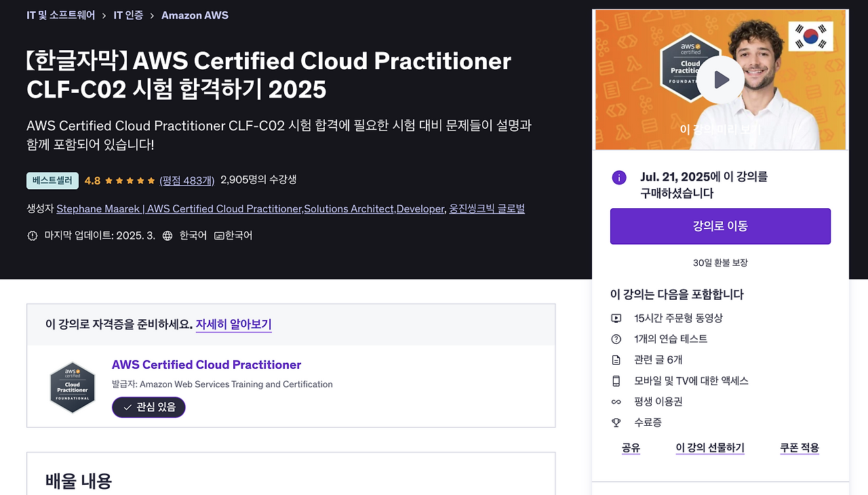Viewport: 868px width, 495px height.
Task: Click the 마지막 업데이트: 2025. 3. text
Action: pyautogui.click(x=100, y=236)
